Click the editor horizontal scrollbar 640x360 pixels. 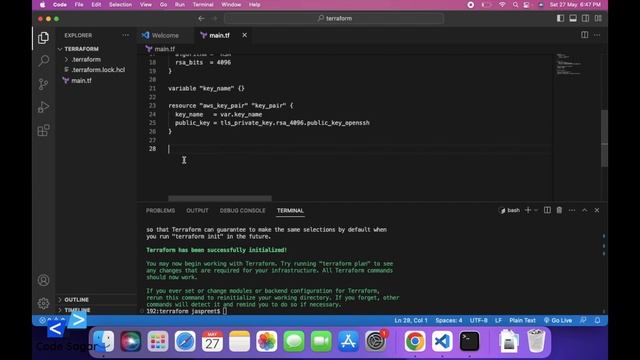point(220,198)
